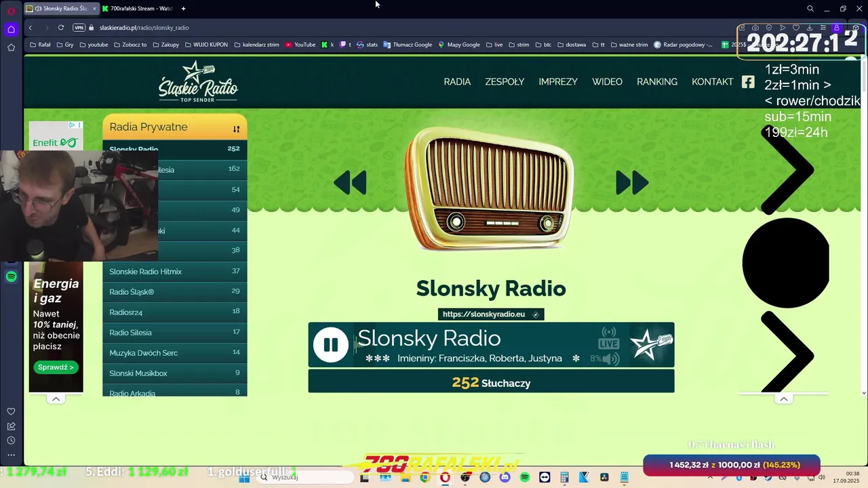The width and height of the screenshot is (868, 488).
Task: Click the Sprawdź button in Energia ad
Action: tap(56, 367)
